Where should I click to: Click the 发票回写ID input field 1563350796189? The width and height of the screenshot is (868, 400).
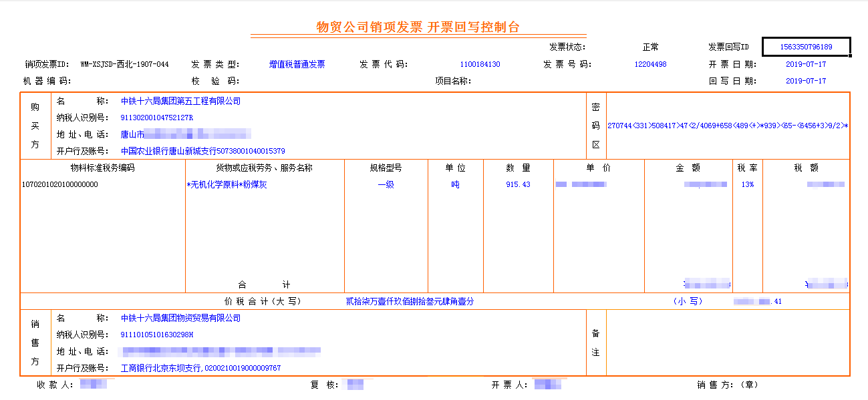[806, 47]
